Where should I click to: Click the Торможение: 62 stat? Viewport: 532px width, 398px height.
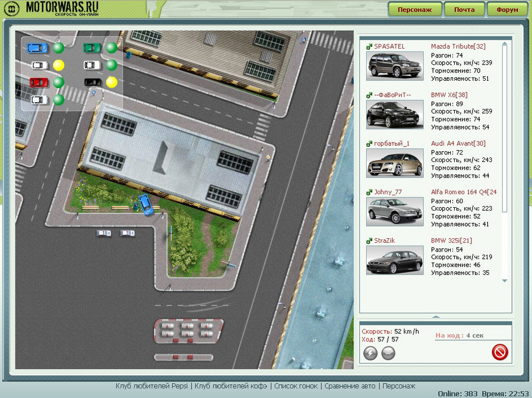[456, 168]
